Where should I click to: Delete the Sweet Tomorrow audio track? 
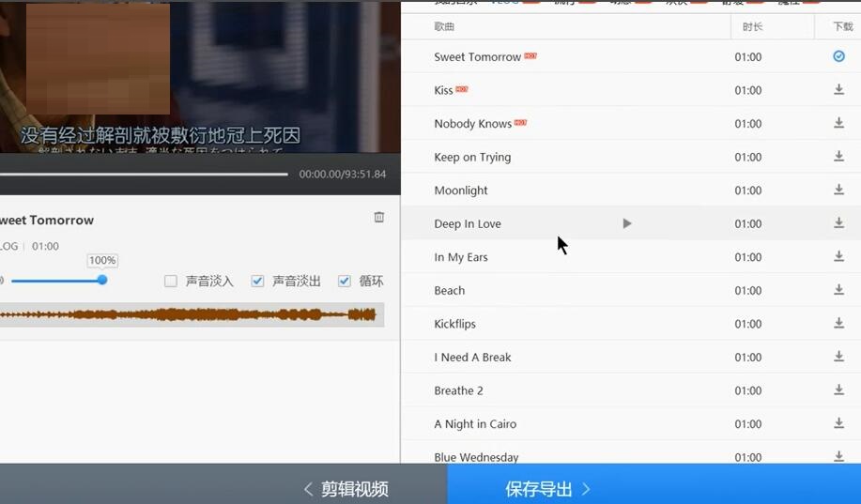click(379, 217)
